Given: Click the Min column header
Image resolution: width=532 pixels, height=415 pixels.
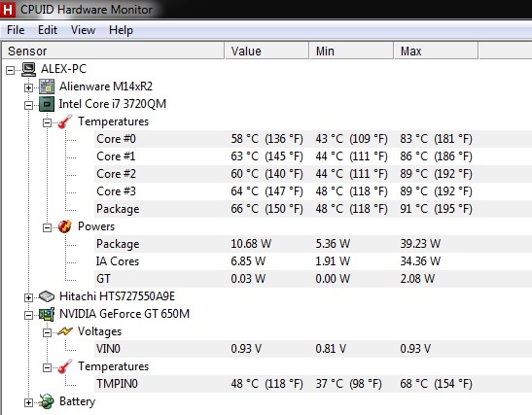Looking at the screenshot, I should pyautogui.click(x=351, y=52).
